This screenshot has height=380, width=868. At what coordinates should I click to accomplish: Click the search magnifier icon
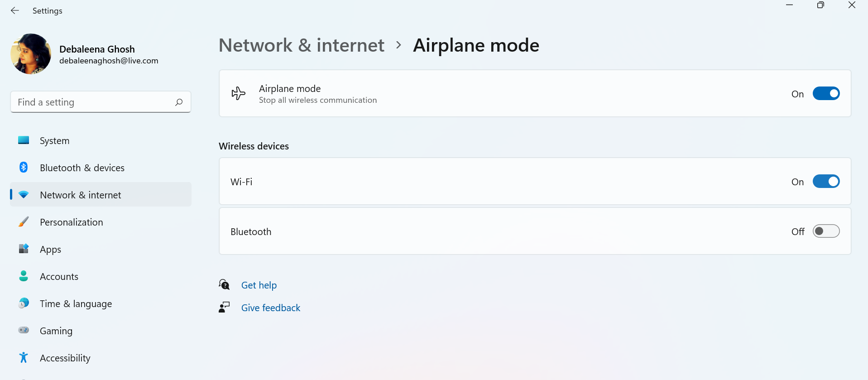[179, 102]
